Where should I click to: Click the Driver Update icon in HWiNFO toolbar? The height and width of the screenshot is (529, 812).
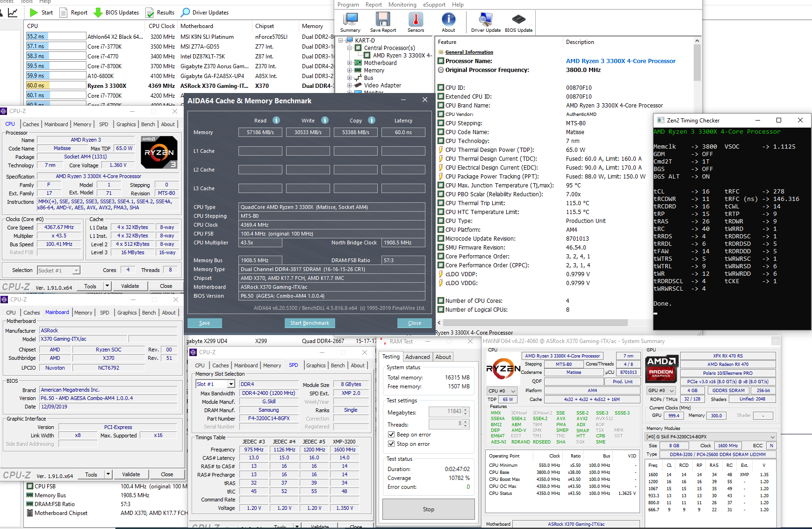486,22
